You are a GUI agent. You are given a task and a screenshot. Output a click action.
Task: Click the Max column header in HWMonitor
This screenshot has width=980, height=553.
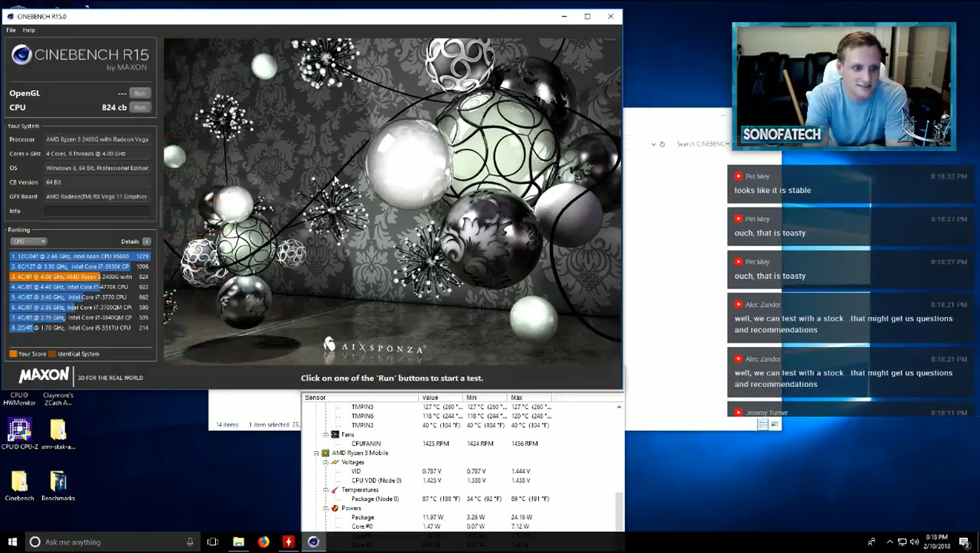(x=529, y=397)
